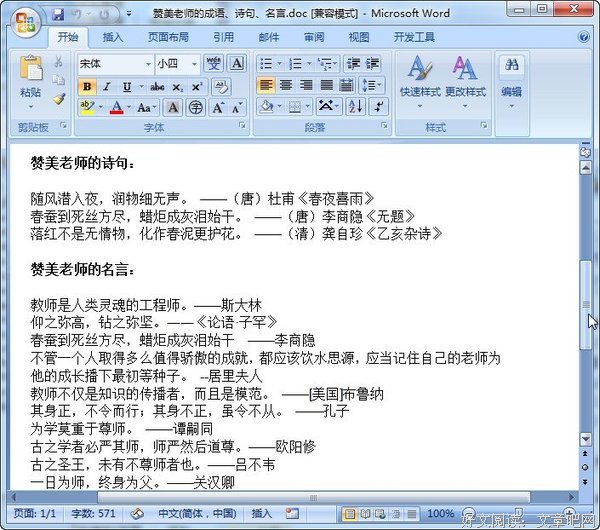
Task: Enable center paragraph alignment
Action: pyautogui.click(x=286, y=85)
